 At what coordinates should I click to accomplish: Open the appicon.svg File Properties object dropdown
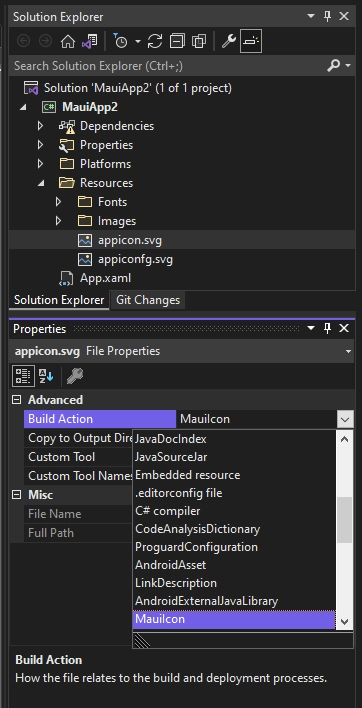coord(348,351)
